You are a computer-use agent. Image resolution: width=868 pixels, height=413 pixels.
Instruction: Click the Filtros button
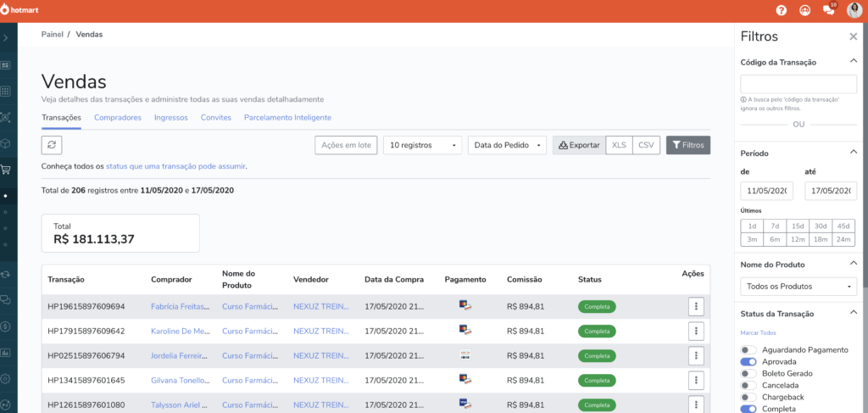687,145
